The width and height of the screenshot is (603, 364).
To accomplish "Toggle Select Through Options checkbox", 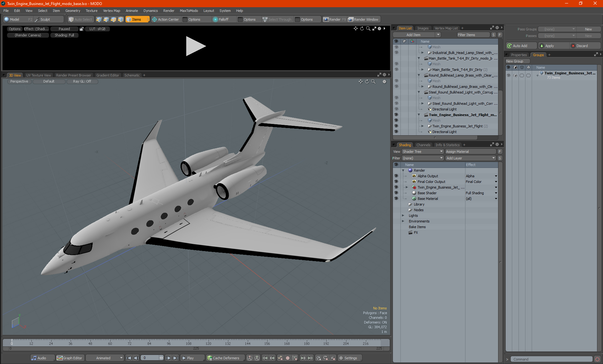I will tap(297, 19).
